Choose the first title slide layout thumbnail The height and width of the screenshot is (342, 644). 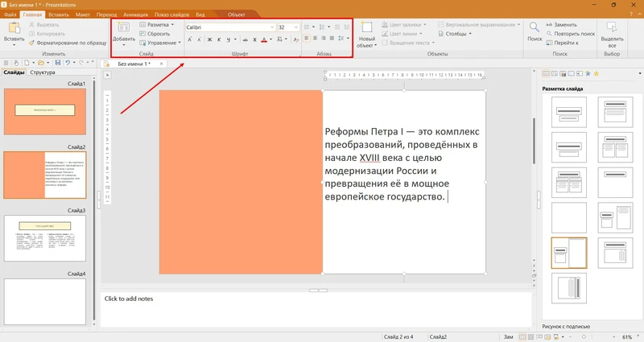pyautogui.click(x=569, y=112)
